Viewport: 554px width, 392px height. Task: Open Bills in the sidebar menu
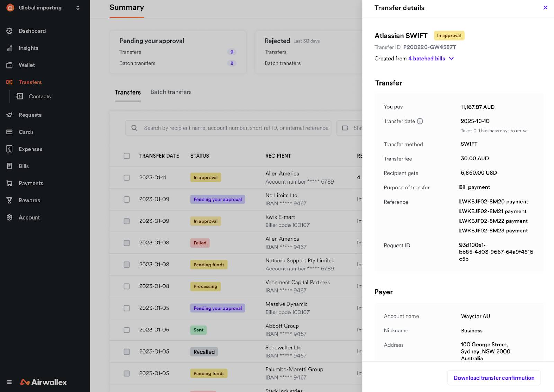(24, 166)
